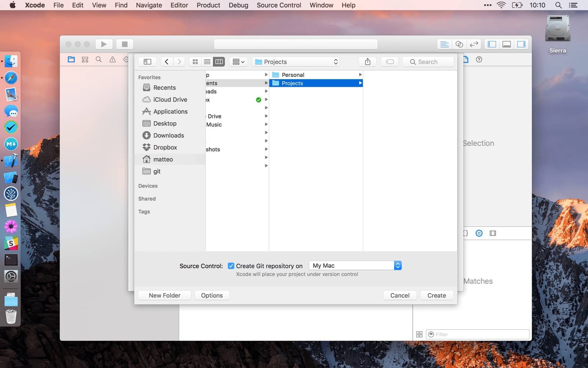Click the Search field in file dialog
This screenshot has width=588, height=368.
(428, 62)
